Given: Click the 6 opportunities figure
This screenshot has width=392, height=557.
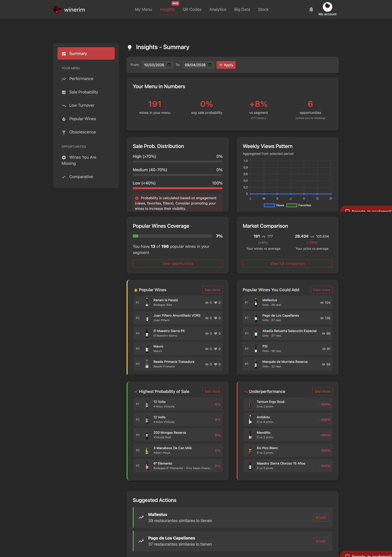Looking at the screenshot, I should point(310,104).
